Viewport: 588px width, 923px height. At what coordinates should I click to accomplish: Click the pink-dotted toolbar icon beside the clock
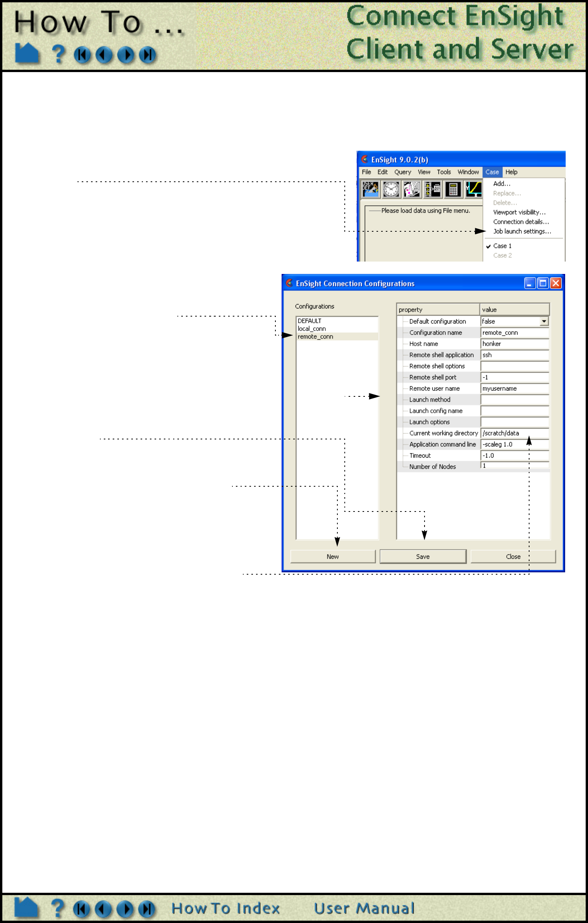click(412, 189)
